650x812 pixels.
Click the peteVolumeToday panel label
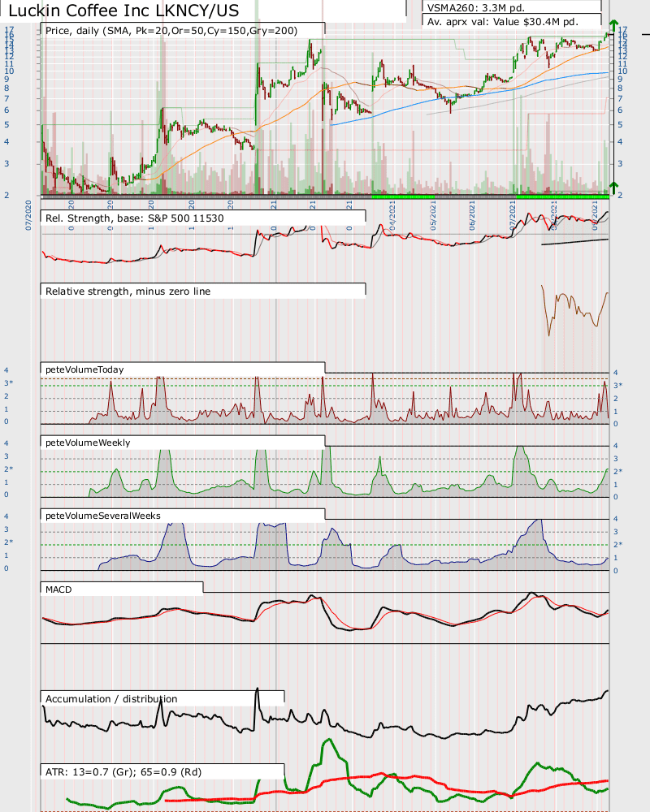pos(84,369)
